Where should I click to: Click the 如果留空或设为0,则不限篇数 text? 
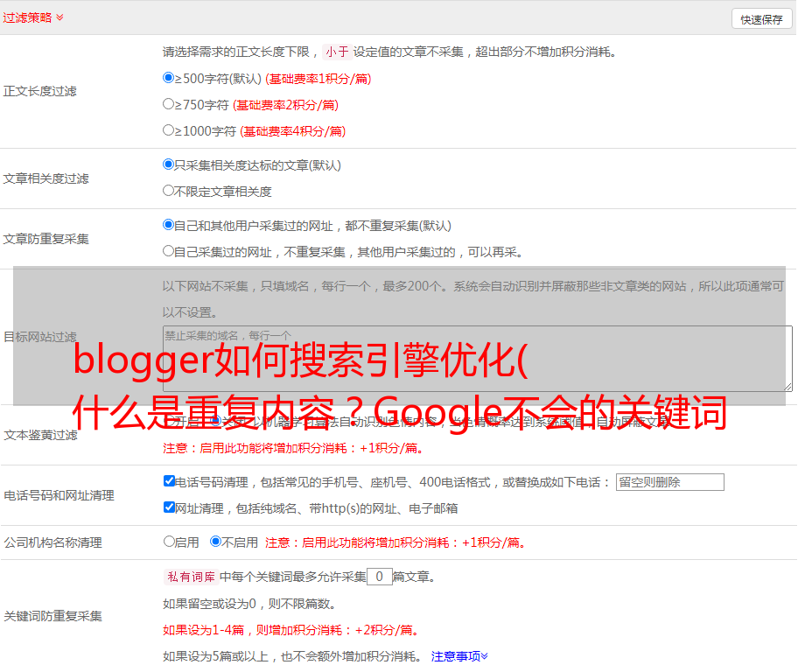[249, 604]
